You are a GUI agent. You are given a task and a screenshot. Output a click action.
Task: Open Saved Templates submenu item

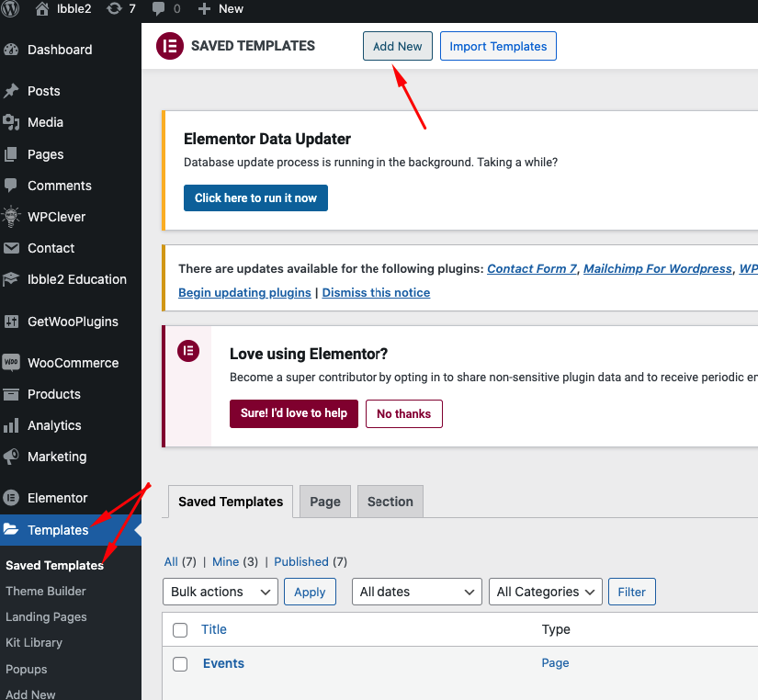[x=54, y=565]
